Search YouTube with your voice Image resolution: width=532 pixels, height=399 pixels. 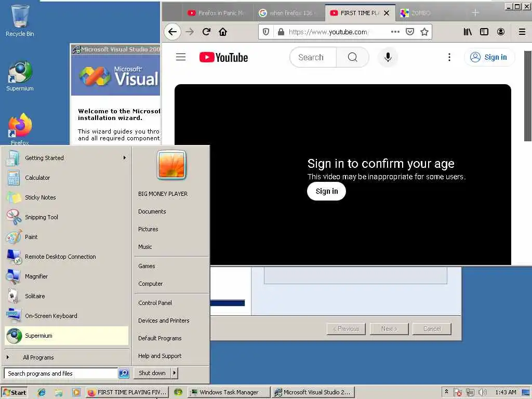(x=388, y=57)
